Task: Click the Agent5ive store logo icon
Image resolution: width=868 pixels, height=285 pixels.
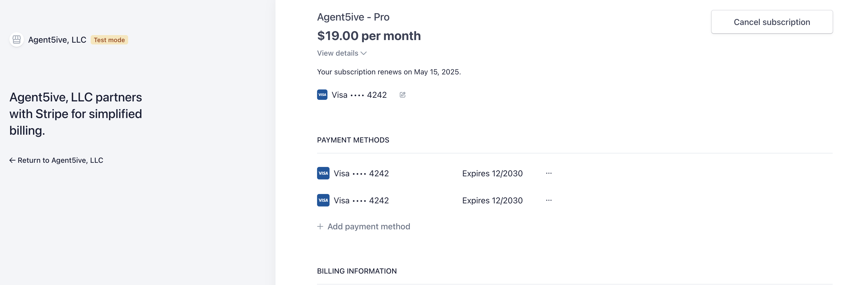Action: 17,40
